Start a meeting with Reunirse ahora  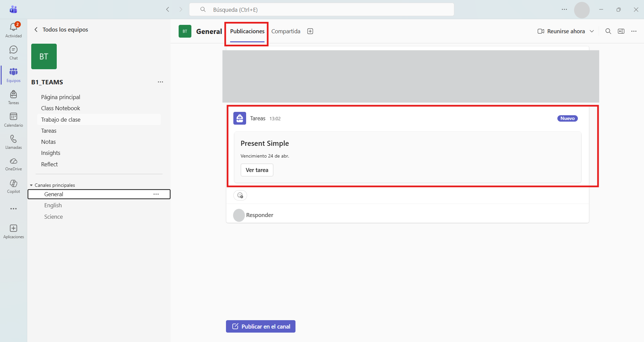point(561,31)
